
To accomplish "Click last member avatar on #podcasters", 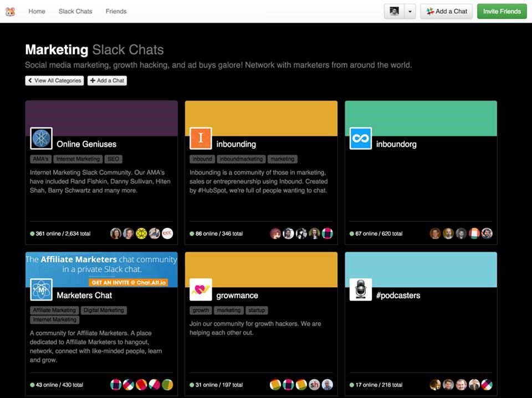I will (x=487, y=385).
